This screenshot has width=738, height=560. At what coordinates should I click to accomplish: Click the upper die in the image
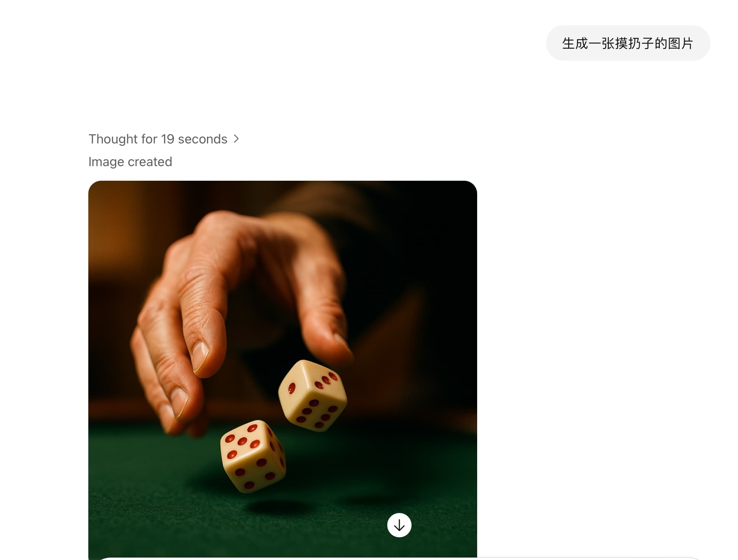(x=312, y=395)
